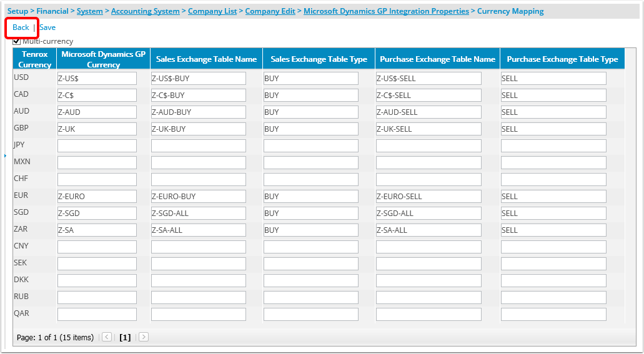
Task: Click Microsoft Dynamics GP Currency column header
Action: 104,59
